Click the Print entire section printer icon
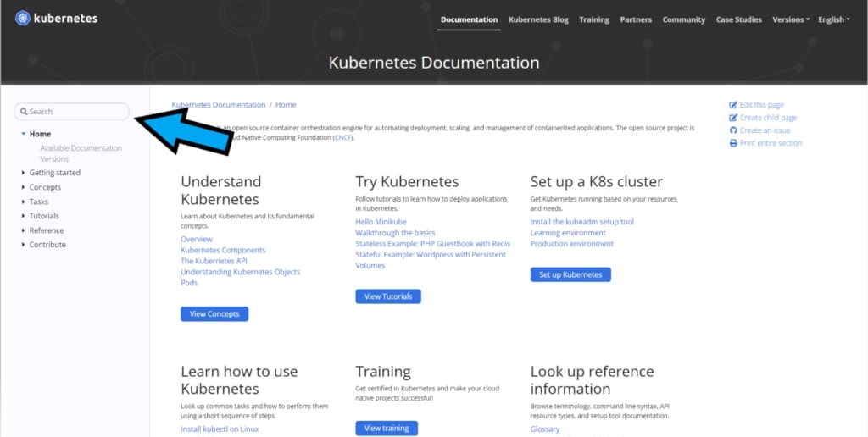 click(733, 143)
